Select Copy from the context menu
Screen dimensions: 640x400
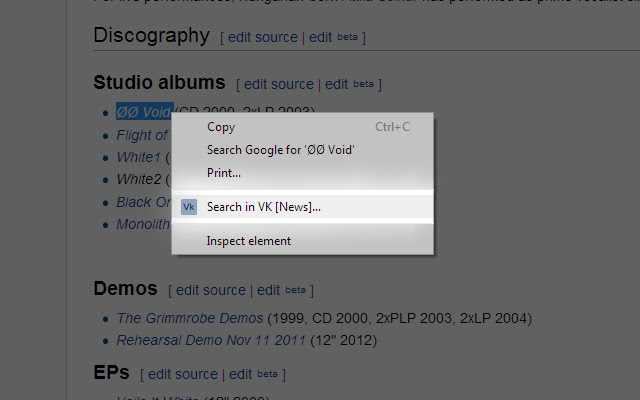[302, 127]
